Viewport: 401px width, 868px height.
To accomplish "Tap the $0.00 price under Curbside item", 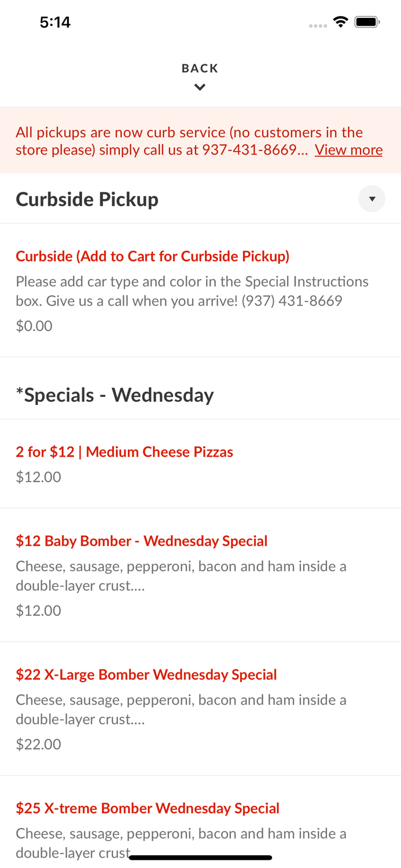I will pyautogui.click(x=34, y=326).
